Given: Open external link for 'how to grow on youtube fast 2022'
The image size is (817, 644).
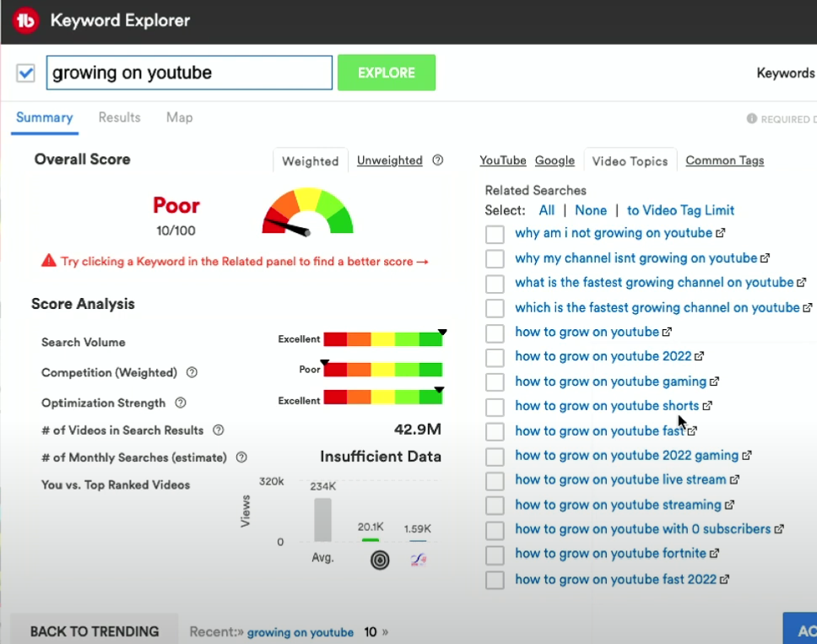Looking at the screenshot, I should [x=723, y=579].
